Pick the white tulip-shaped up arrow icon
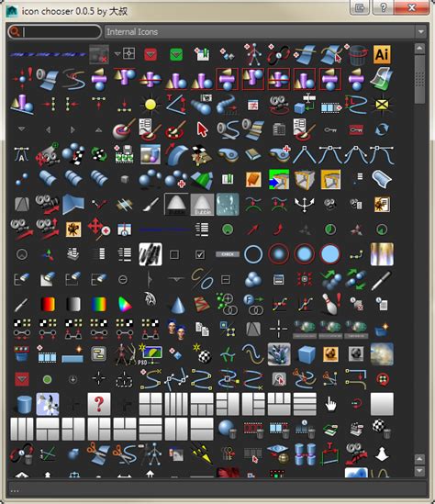Image resolution: width=435 pixels, height=504 pixels. (382, 454)
